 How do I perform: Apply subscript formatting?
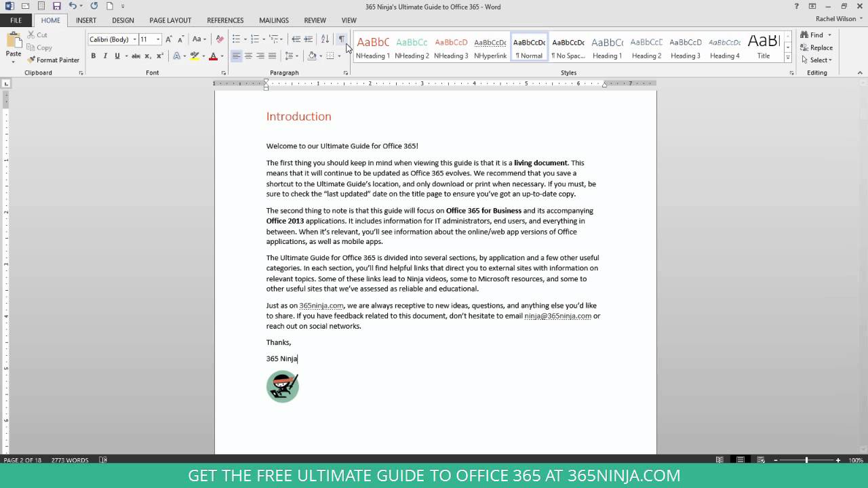point(149,56)
